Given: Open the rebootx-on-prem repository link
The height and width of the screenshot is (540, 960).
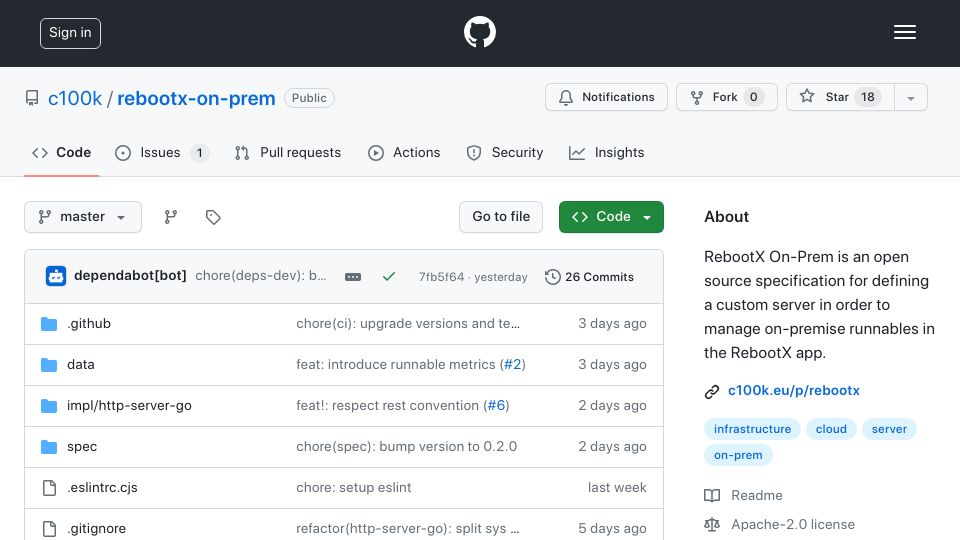Looking at the screenshot, I should (196, 98).
